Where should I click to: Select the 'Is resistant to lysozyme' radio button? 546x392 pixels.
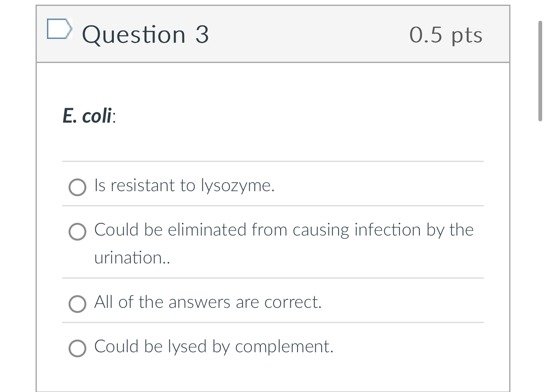click(77, 187)
